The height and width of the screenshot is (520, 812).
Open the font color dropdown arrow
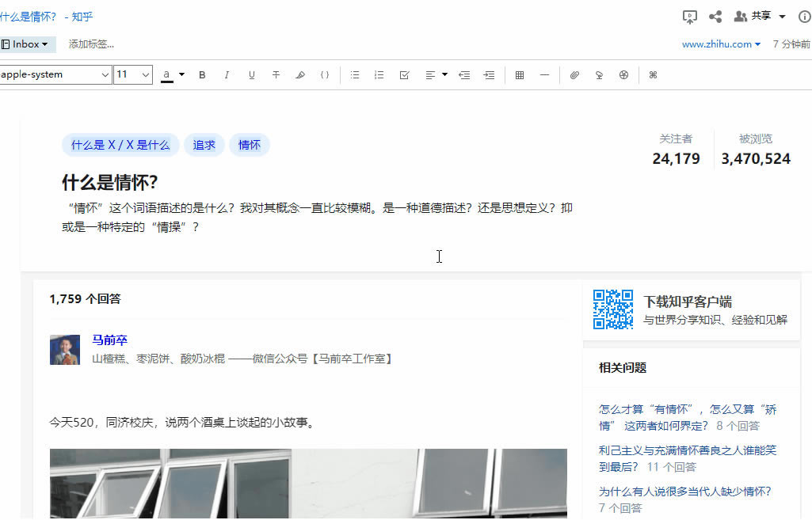[x=181, y=74]
